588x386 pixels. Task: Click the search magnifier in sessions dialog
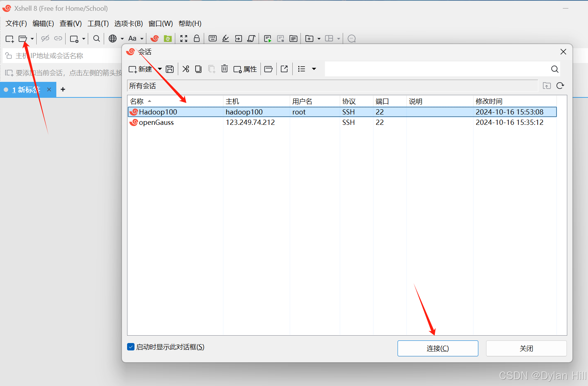[555, 69]
